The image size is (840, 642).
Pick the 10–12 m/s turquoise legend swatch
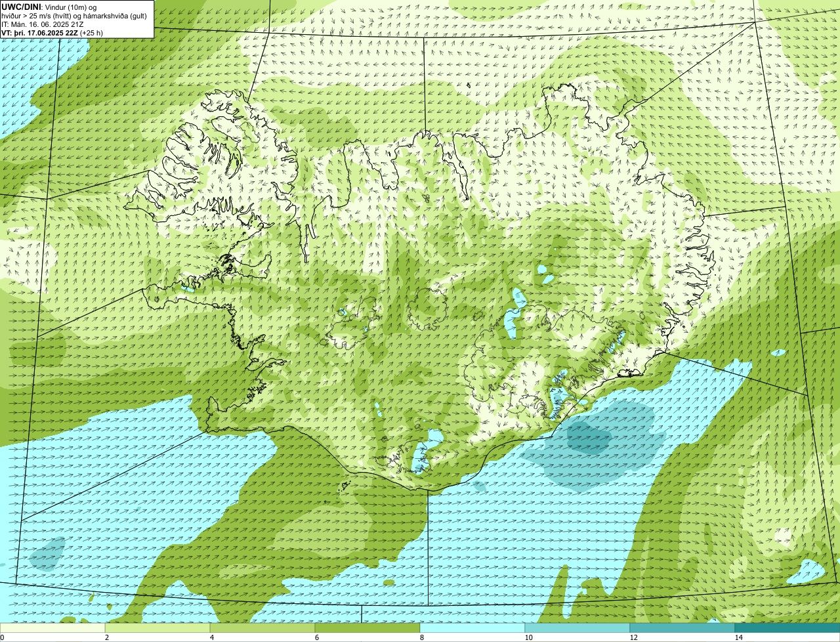point(577,628)
